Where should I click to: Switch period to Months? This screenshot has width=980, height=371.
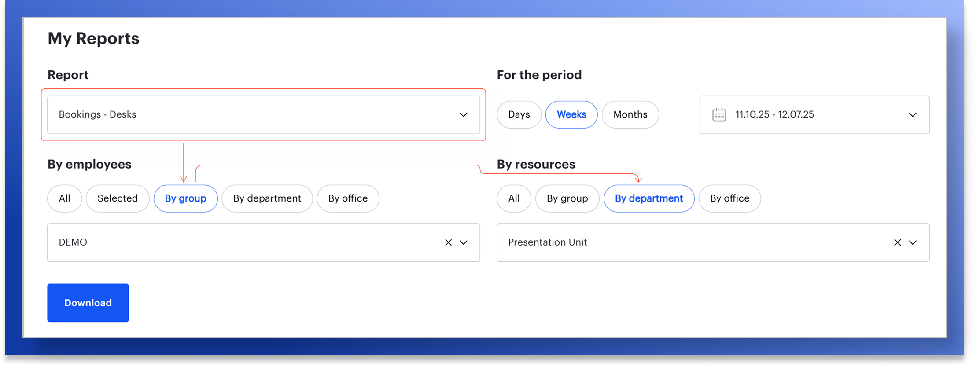coord(630,115)
